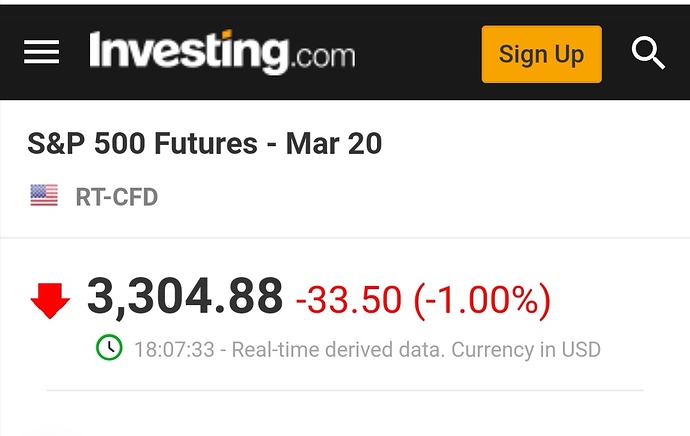
Task: Click the (-1.00%) percentage change
Action: (x=482, y=300)
